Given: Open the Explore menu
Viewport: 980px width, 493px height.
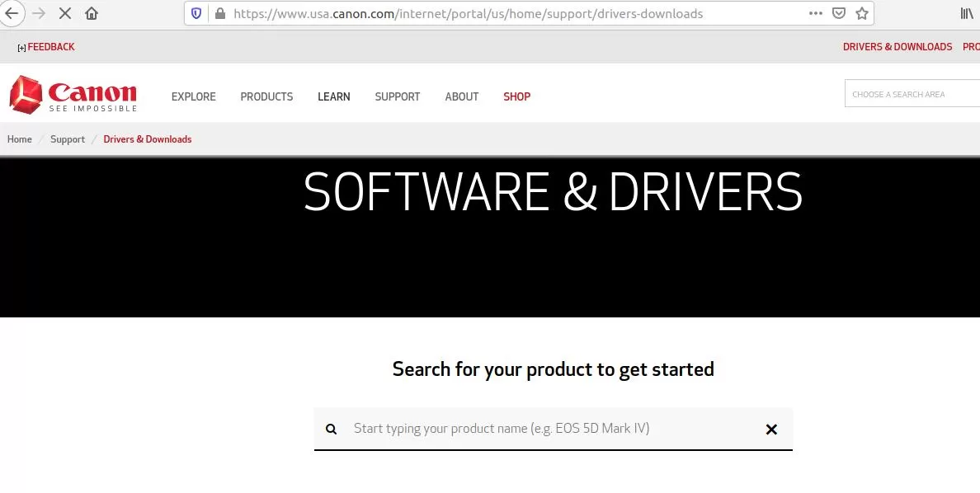Looking at the screenshot, I should 194,96.
